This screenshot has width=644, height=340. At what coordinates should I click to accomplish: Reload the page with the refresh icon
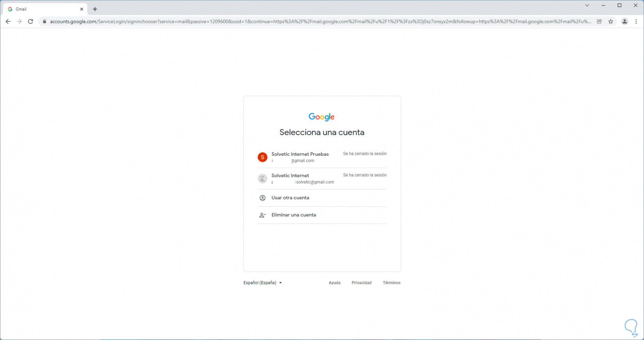(x=30, y=21)
